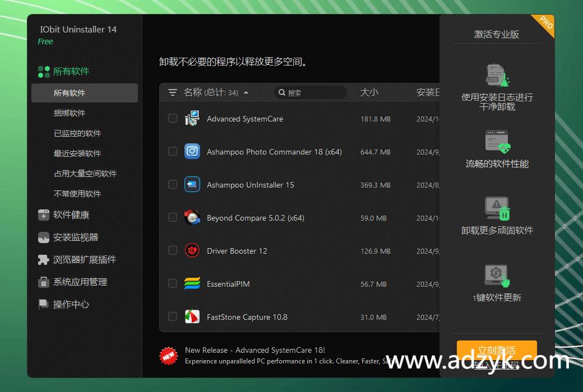583x392 pixels.
Task: Click the 操作中心 sidebar icon
Action: tap(44, 304)
